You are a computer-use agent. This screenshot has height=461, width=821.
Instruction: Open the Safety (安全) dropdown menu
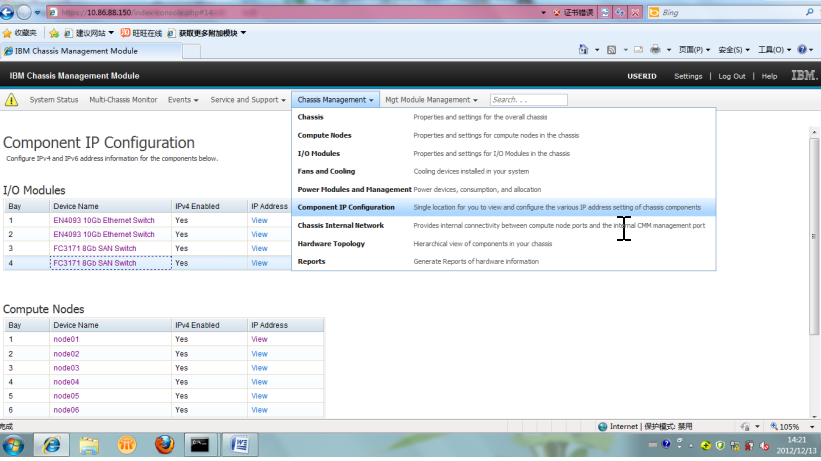click(734, 50)
